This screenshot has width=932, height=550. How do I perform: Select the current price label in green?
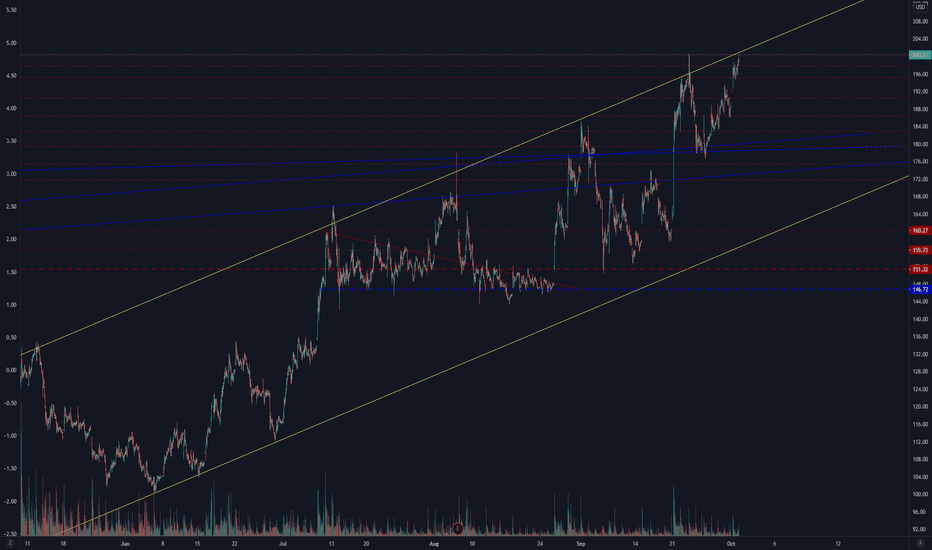pos(920,55)
